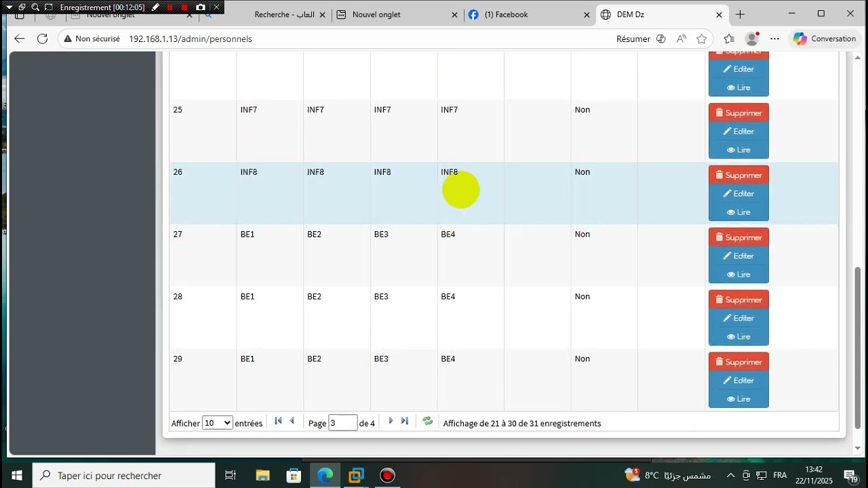The width and height of the screenshot is (868, 488).
Task: Click Editer in the topmost partial row
Action: [738, 69]
